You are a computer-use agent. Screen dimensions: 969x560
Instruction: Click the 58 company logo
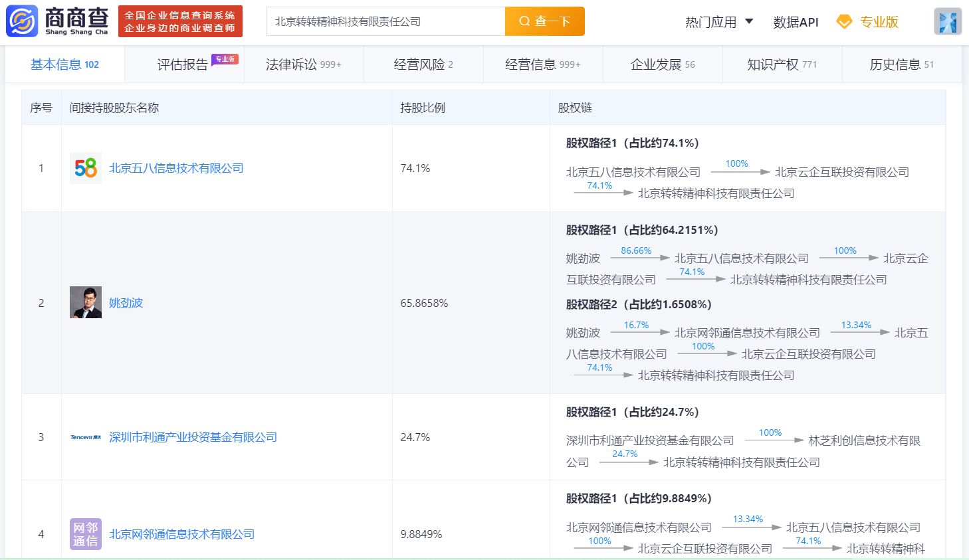pyautogui.click(x=86, y=168)
